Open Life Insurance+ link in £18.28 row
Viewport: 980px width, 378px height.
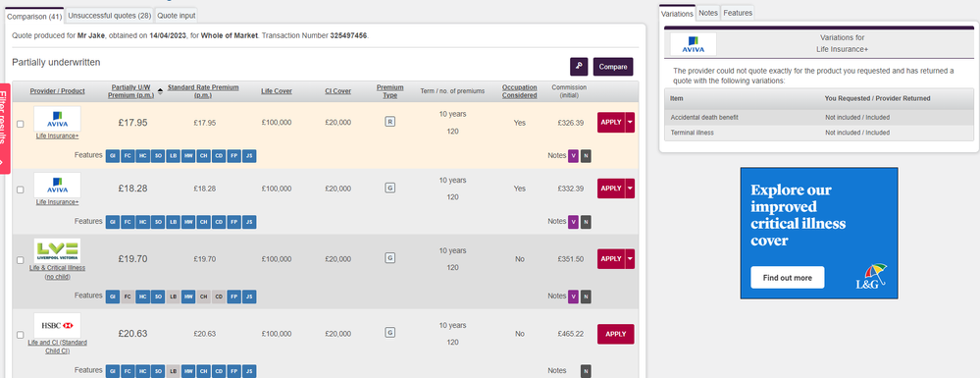point(57,202)
